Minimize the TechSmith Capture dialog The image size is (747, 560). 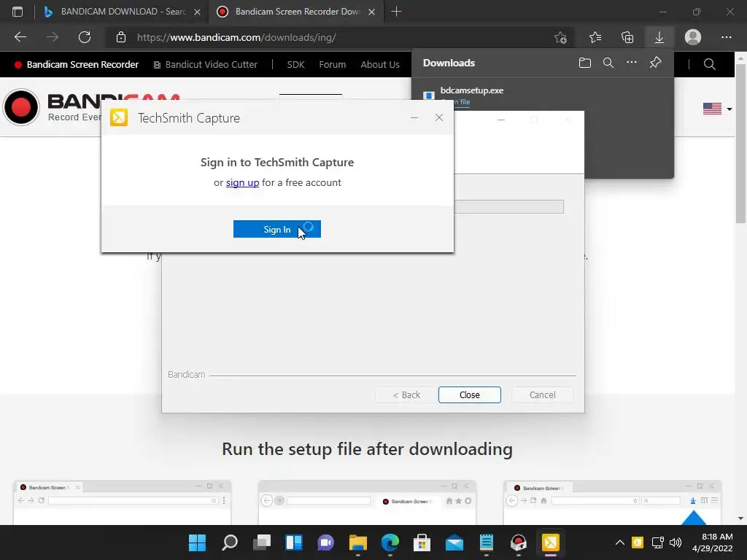pyautogui.click(x=414, y=117)
